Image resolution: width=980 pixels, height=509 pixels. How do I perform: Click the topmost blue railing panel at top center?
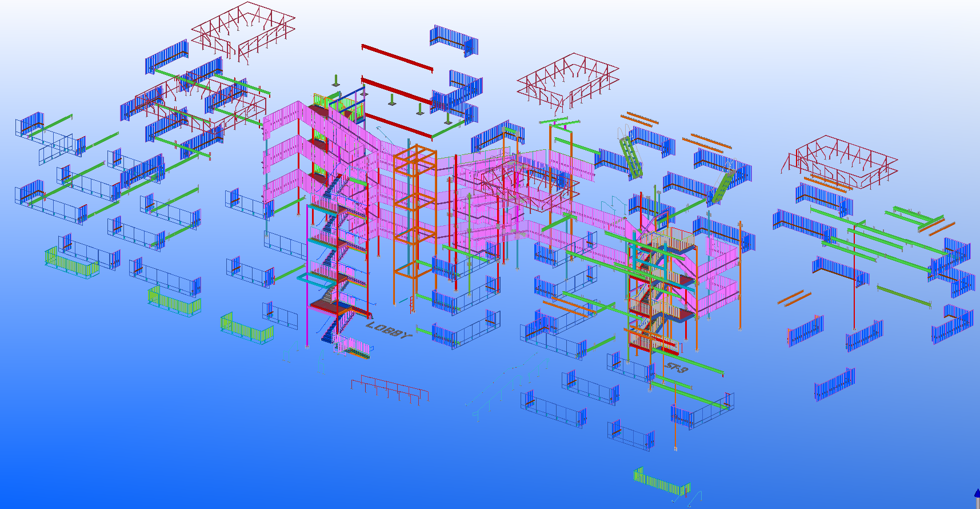pyautogui.click(x=454, y=40)
